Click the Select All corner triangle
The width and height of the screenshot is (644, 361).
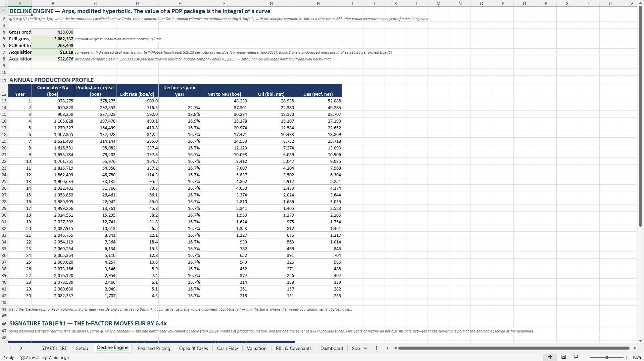[x=4, y=3]
